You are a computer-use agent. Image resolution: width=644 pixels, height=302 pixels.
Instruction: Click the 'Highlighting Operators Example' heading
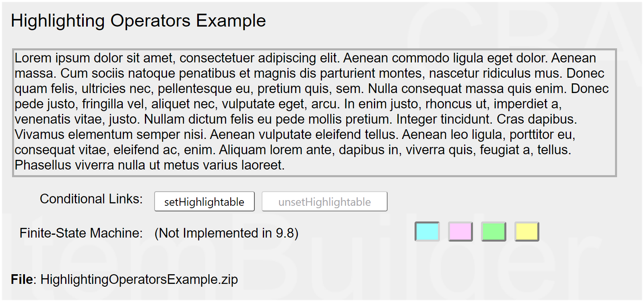[138, 21]
